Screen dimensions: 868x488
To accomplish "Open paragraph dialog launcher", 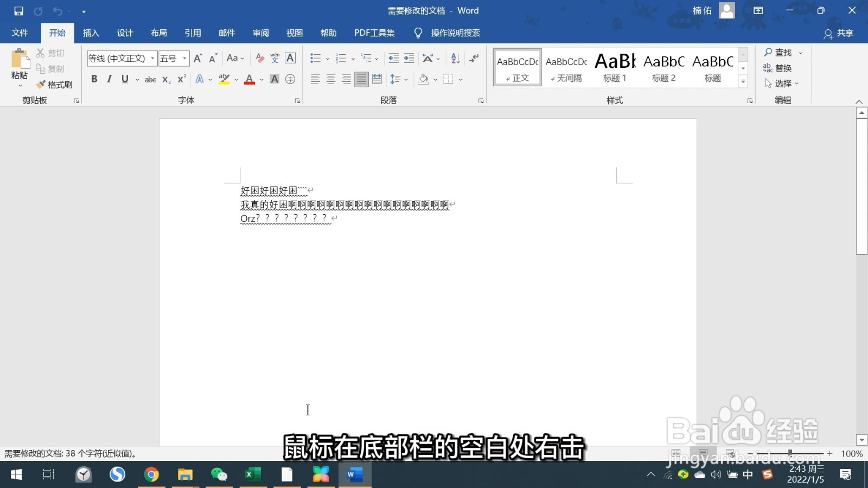I will pyautogui.click(x=481, y=101).
